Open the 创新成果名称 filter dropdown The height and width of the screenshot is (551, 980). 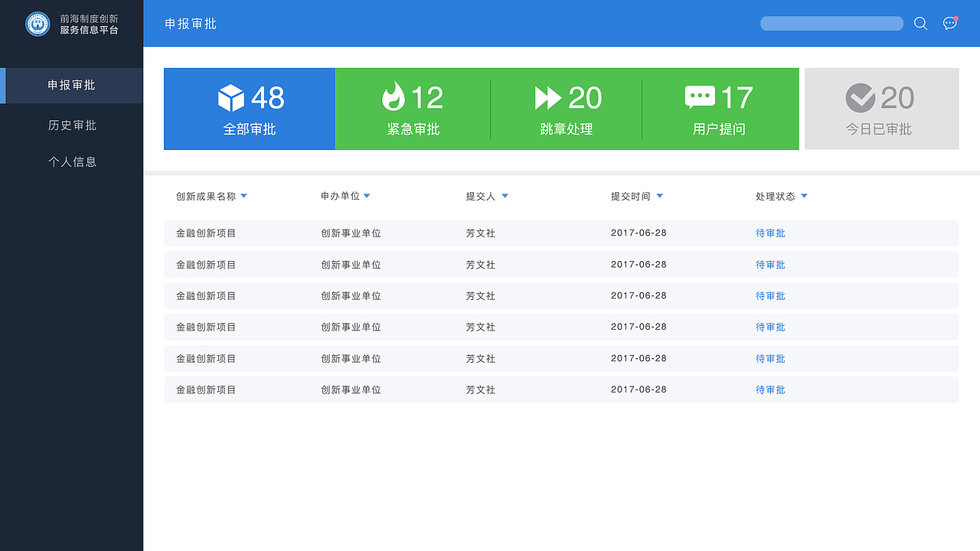[243, 196]
